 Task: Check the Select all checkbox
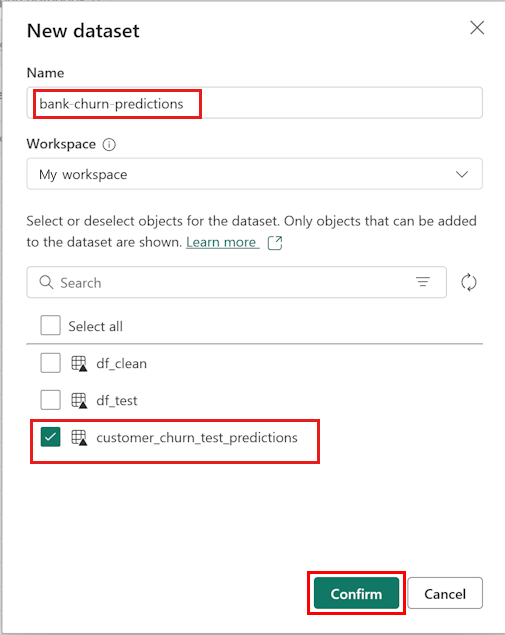pyautogui.click(x=51, y=326)
